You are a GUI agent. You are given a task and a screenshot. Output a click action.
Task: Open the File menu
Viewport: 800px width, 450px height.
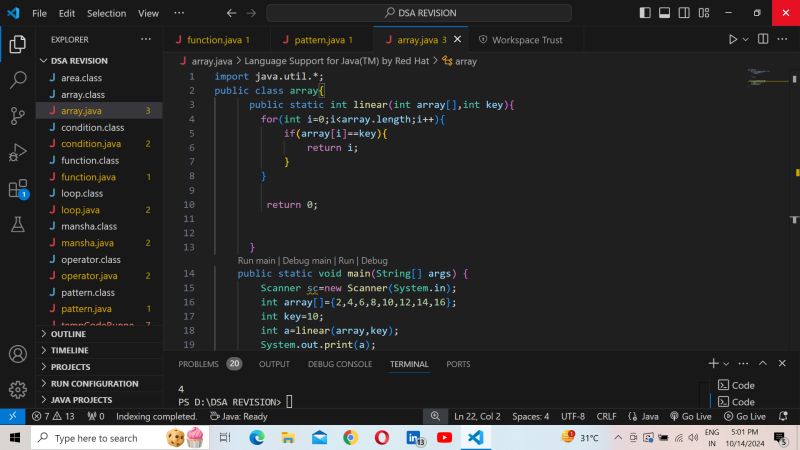tap(39, 13)
